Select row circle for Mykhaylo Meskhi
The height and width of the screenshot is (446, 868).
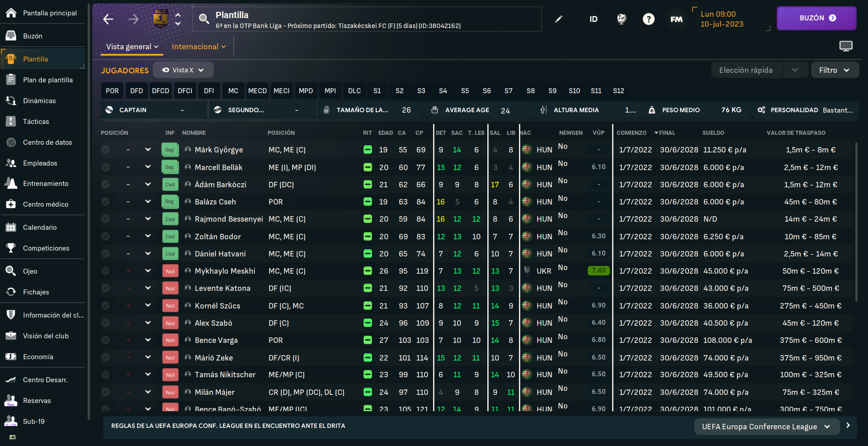point(105,271)
